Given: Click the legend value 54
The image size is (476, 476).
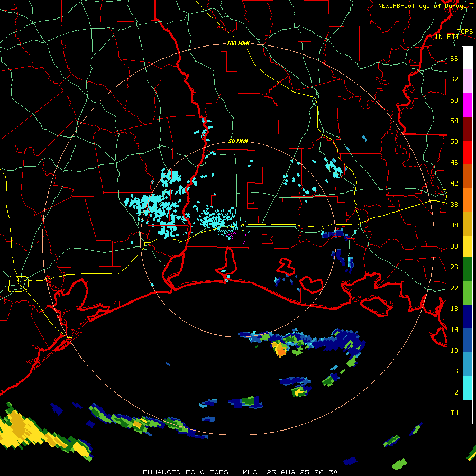Looking at the screenshot, I should pyautogui.click(x=454, y=121).
